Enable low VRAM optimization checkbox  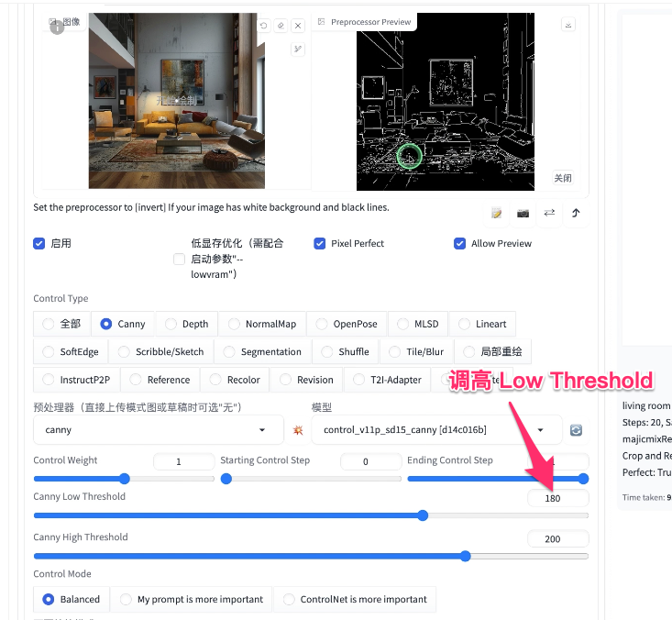coord(179,259)
